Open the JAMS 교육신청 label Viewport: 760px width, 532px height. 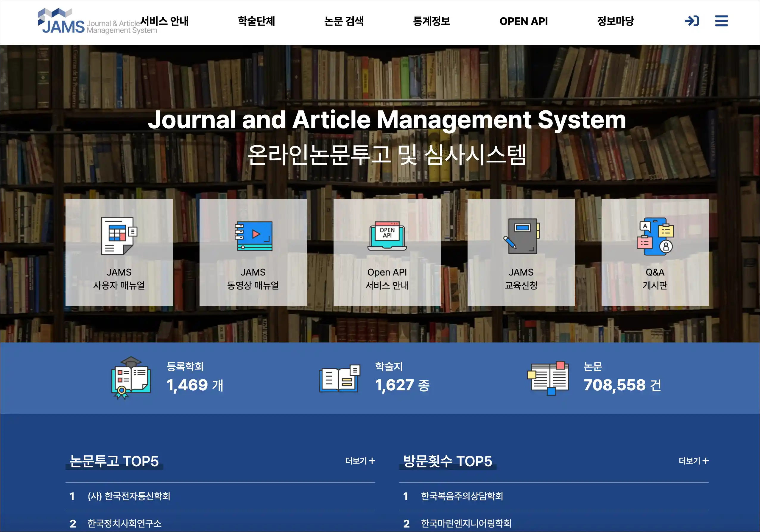tap(521, 279)
